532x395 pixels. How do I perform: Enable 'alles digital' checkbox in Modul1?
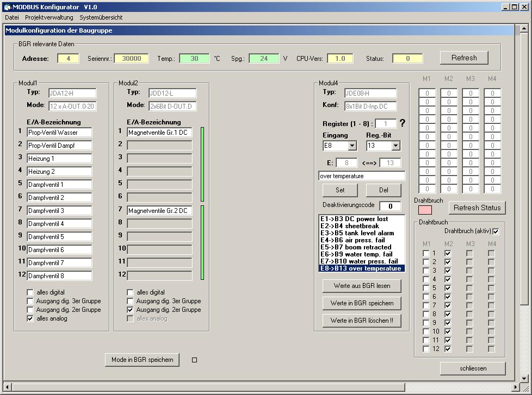30,292
